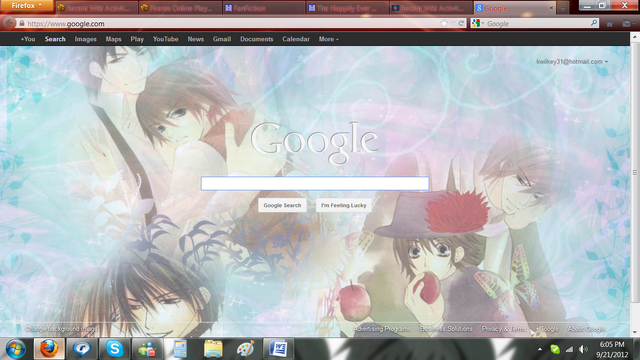Click Firefox icon on taskbar
Image resolution: width=640 pixels, height=360 pixels.
[x=49, y=349]
